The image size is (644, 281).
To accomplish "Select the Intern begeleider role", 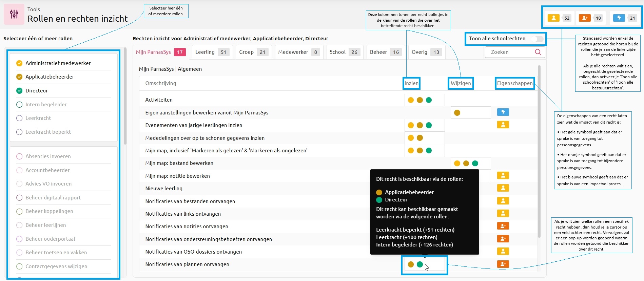I will 19,105.
